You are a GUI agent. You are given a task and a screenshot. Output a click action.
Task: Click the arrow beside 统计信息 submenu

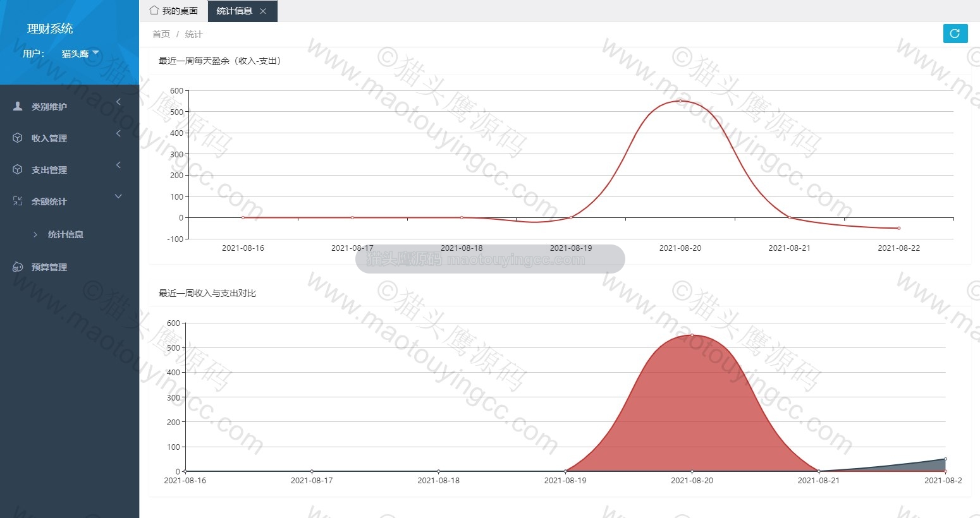[x=35, y=234]
